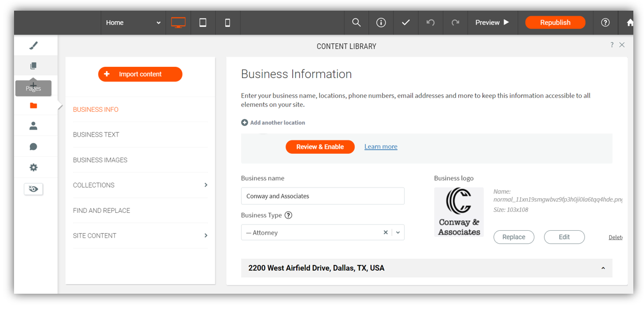Click the Business name input field
The image size is (644, 310).
(x=323, y=196)
